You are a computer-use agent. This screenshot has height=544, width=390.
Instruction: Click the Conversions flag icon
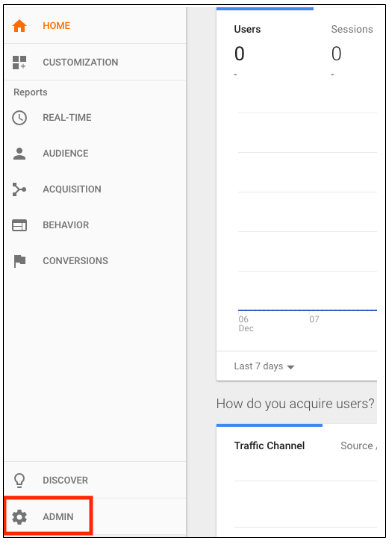click(19, 261)
